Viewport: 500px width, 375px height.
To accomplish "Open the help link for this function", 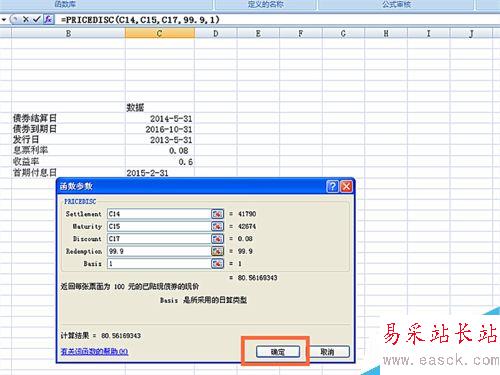I will tap(94, 351).
